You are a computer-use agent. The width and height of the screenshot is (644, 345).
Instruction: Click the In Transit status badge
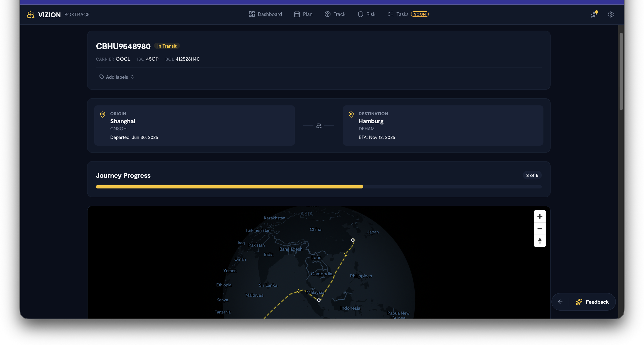coord(167,46)
